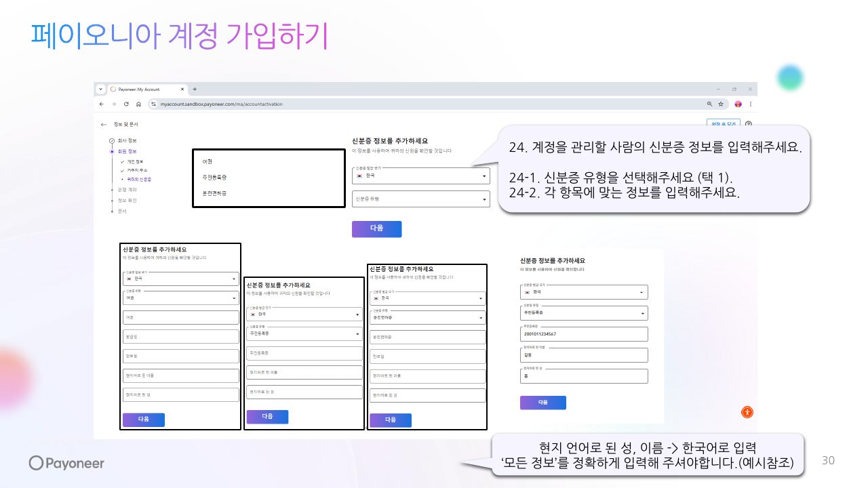Open country dropdown in the 여권 form
Screen dimensions: 868x488
click(x=180, y=279)
